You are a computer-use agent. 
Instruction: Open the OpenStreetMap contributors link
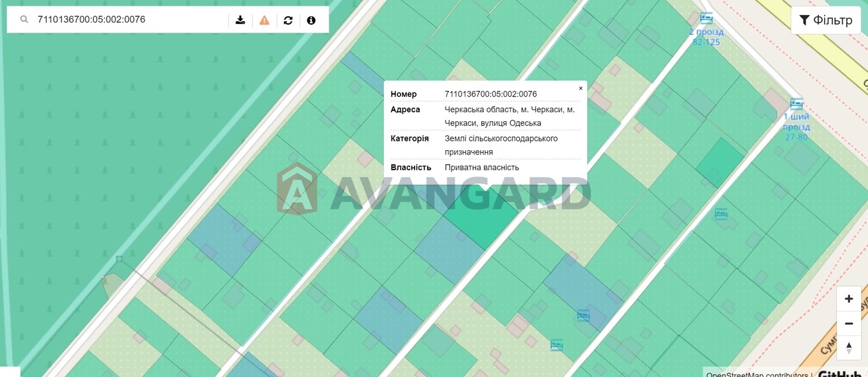tap(758, 375)
